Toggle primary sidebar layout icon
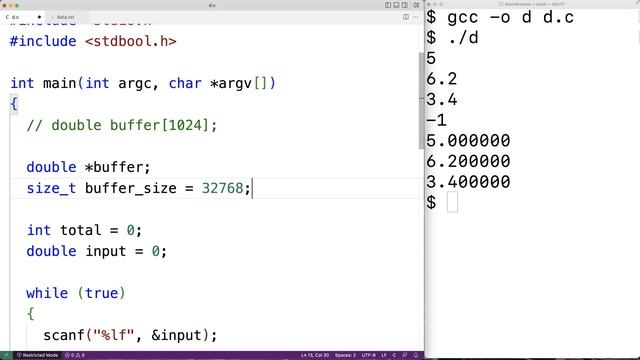Screen dimensions: 640x360 pos(388,5)
